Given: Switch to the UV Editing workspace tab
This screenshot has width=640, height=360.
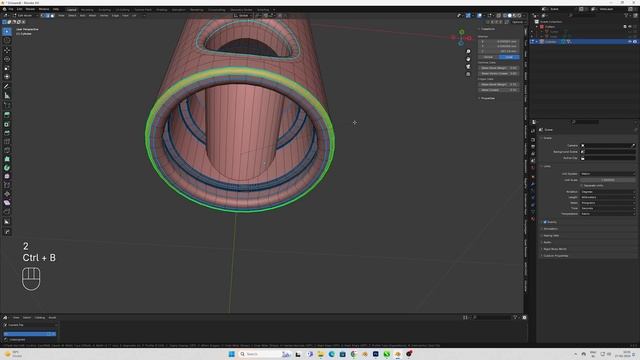Looking at the screenshot, I should coord(122,9).
